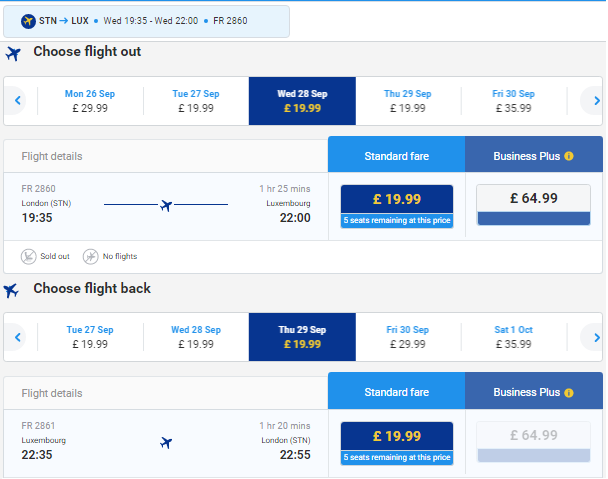Show earlier return dates with the left arrow
Screen dimensions: 608x479
coord(18,337)
